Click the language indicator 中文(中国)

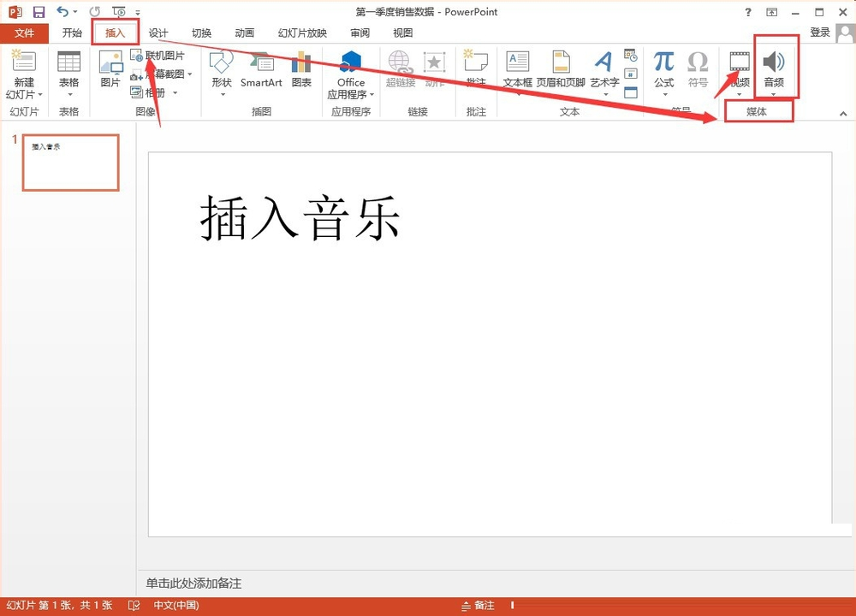click(x=176, y=605)
